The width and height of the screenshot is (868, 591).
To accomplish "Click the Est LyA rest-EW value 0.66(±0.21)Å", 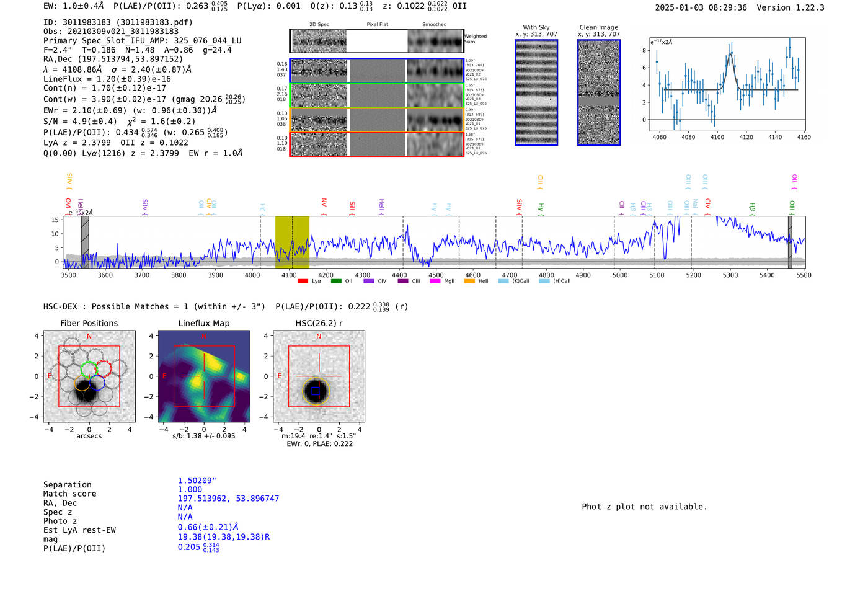I will (x=208, y=527).
